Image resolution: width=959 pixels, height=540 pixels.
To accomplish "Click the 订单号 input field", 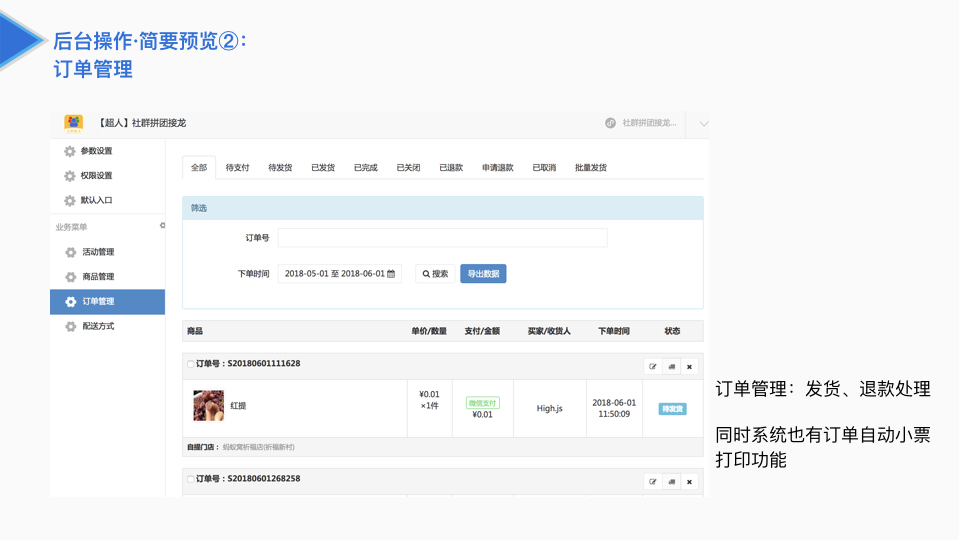I will pyautogui.click(x=442, y=238).
